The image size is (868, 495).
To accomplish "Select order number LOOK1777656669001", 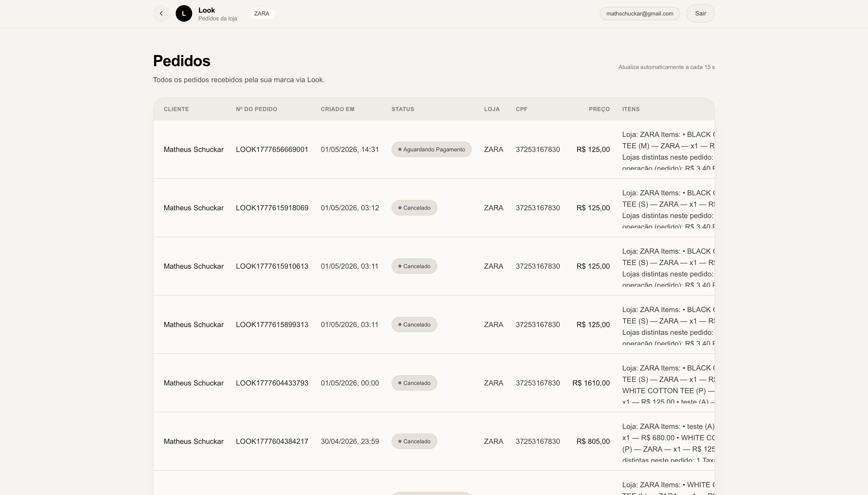I will (272, 150).
